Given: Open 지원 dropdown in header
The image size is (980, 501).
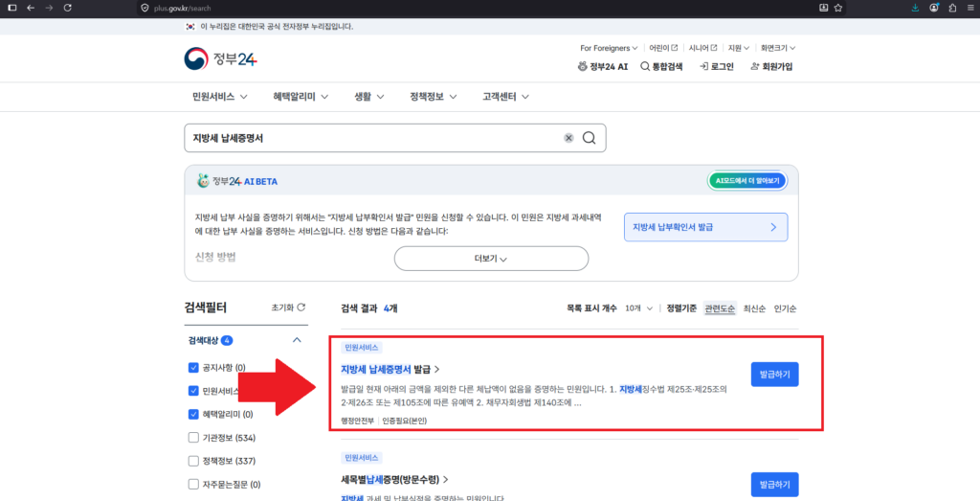Looking at the screenshot, I should [739, 48].
